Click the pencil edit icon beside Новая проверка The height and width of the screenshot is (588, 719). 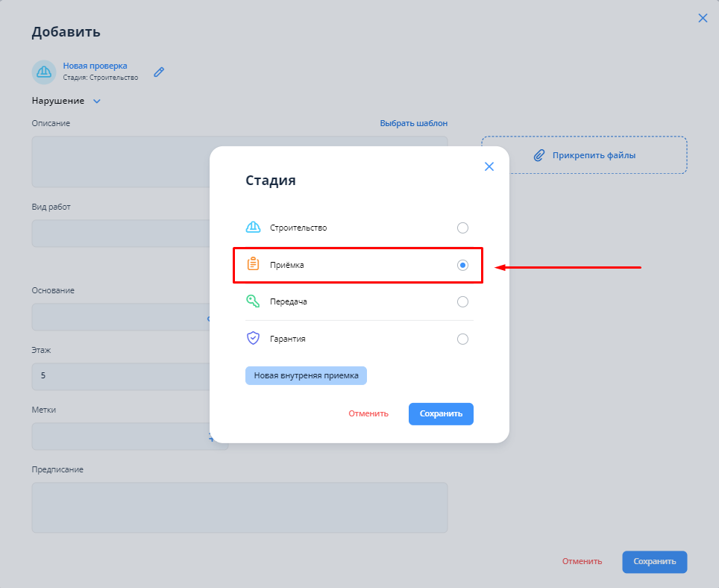(159, 72)
